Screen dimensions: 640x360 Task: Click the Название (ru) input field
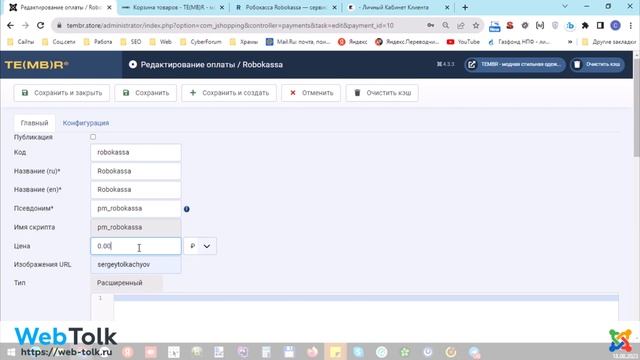(x=136, y=171)
